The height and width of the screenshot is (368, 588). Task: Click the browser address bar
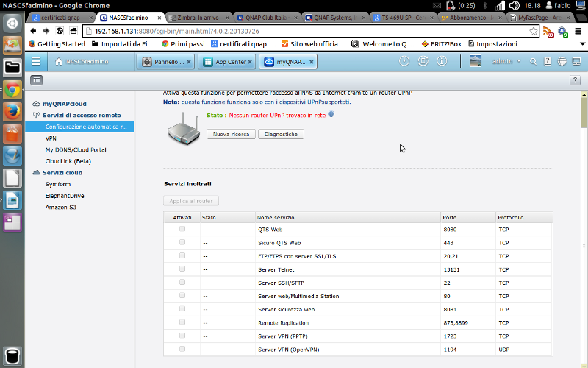(309, 31)
